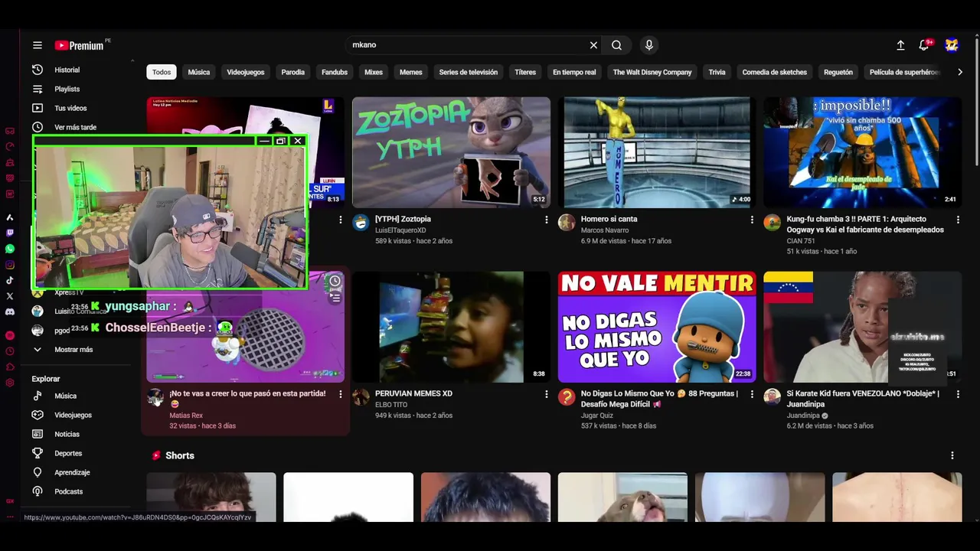Open WhatsApp in Opera GX sidebar
The image size is (980, 551).
10,249
